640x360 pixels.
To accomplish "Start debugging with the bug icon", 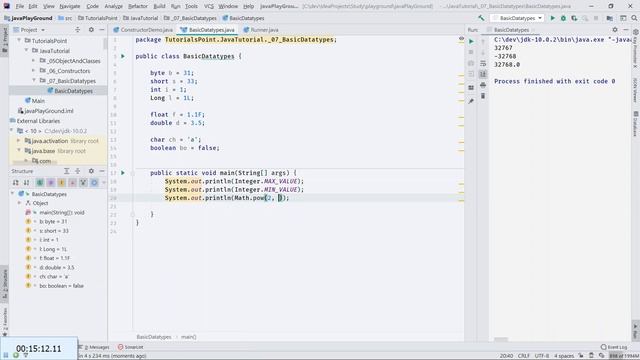I will tap(563, 18).
